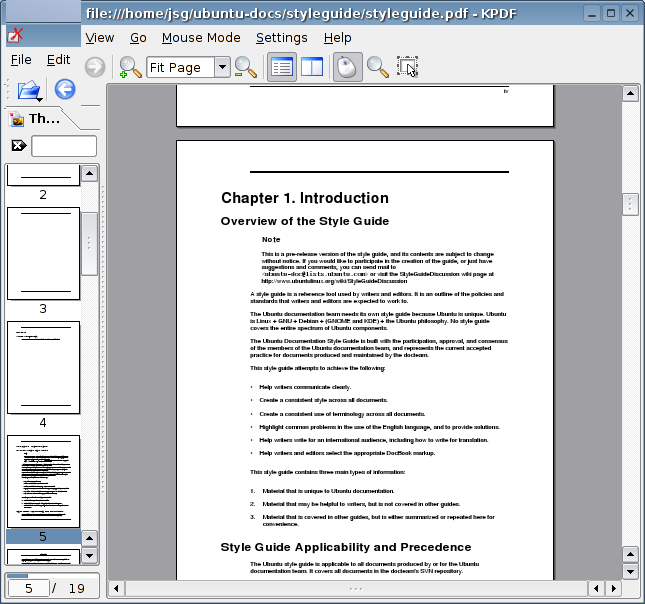Click the total pages count 19
645x604 pixels.
[x=77, y=588]
